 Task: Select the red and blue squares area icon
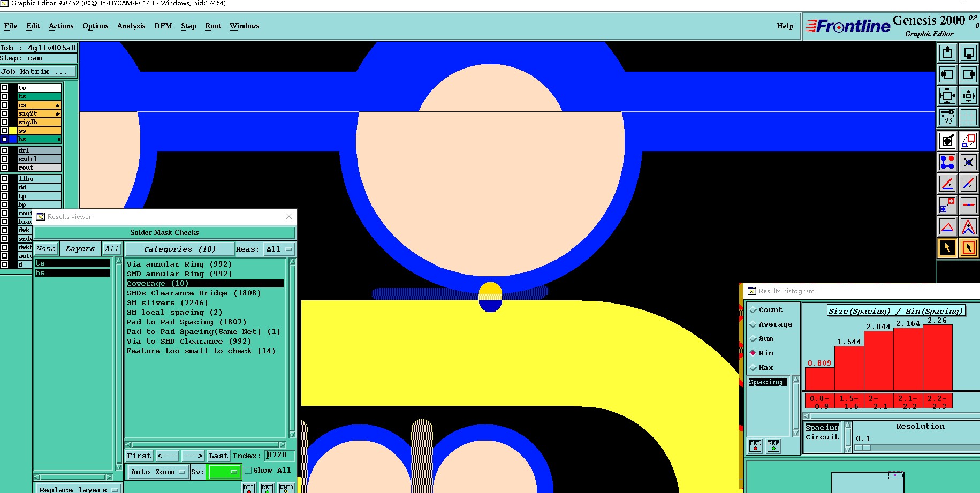pos(969,140)
